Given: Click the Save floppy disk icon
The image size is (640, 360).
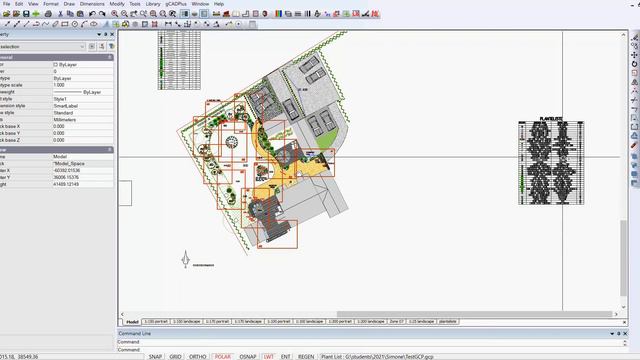Looking at the screenshot, I should [x=26, y=14].
